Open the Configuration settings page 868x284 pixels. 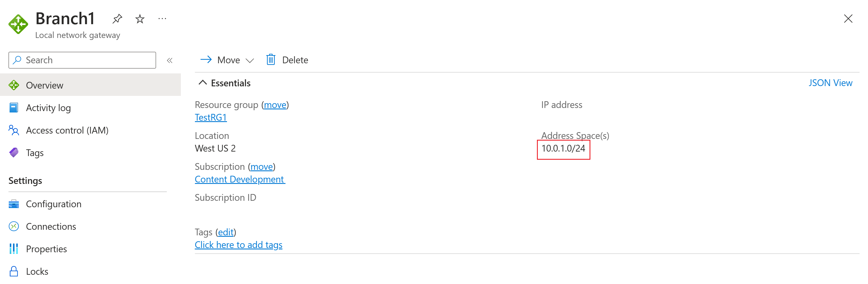pyautogui.click(x=53, y=204)
